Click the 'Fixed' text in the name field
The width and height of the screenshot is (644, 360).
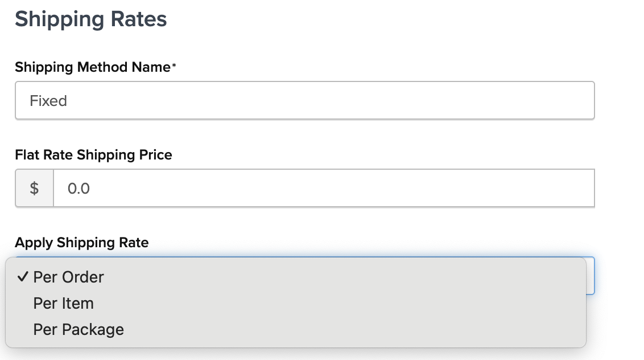48,101
